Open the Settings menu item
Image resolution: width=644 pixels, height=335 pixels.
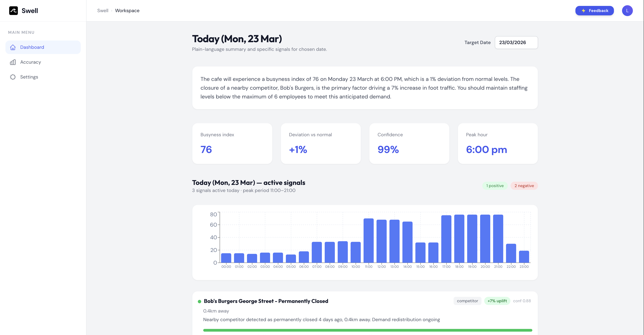click(x=29, y=77)
